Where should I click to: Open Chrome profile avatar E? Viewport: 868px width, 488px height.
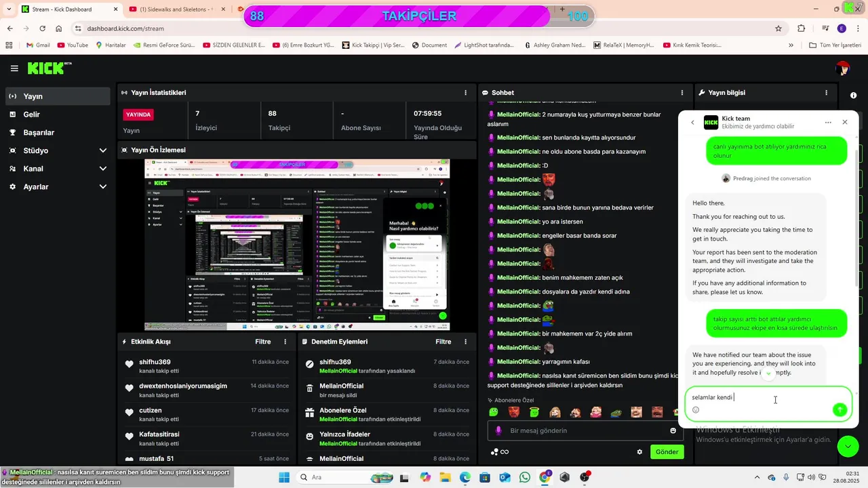842,28
